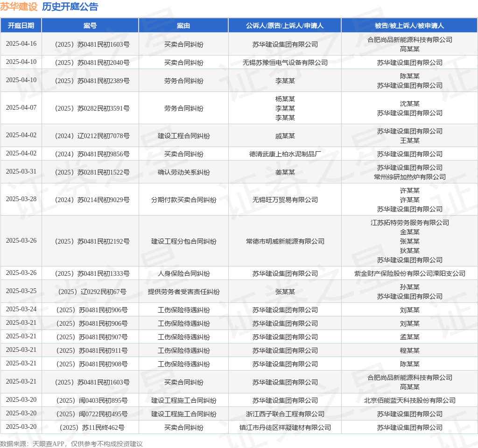The height and width of the screenshot is (448, 478).
Task: Click plaintiff 浙江西子联合工程有限公司
Action: click(285, 414)
